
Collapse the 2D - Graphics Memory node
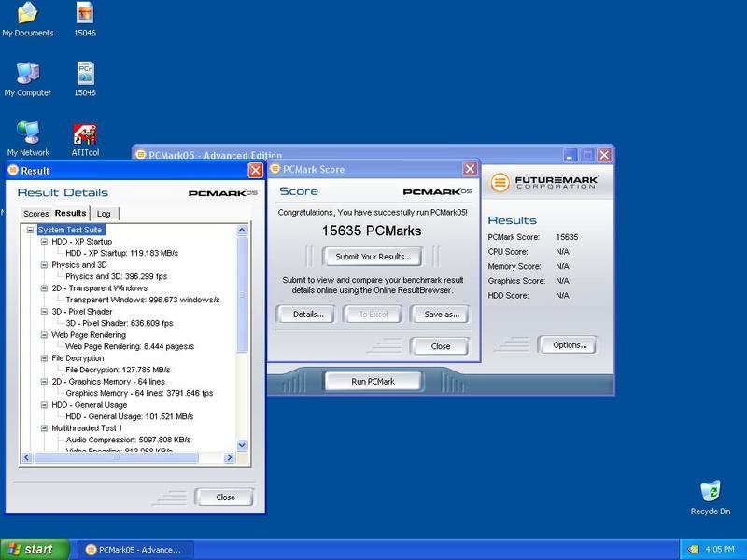coord(44,382)
